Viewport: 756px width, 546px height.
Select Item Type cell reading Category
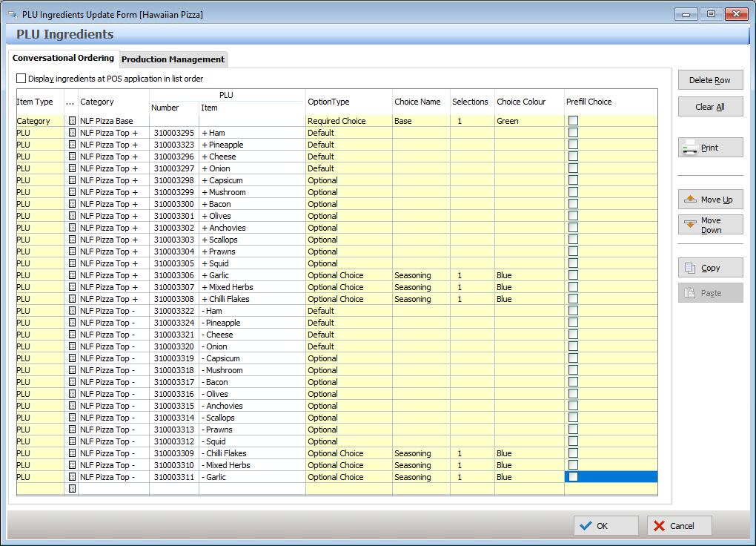[x=40, y=121]
